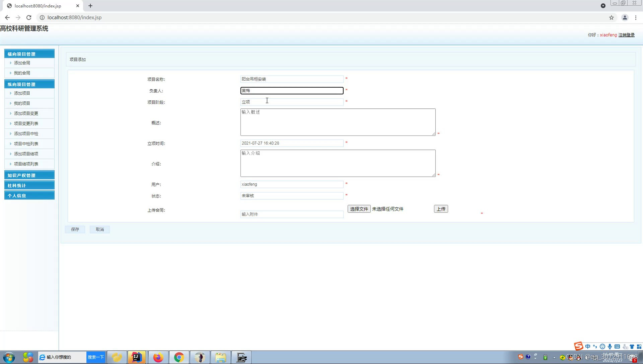This screenshot has width=643, height=364.
Task: Click the 立项时间 input field
Action: [x=291, y=143]
